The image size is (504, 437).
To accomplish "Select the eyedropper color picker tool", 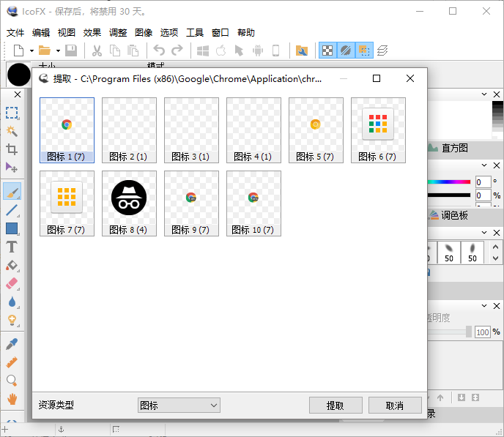I will click(12, 344).
